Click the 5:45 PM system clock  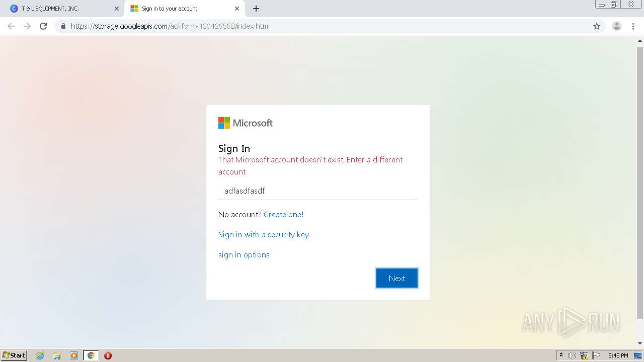[618, 355]
